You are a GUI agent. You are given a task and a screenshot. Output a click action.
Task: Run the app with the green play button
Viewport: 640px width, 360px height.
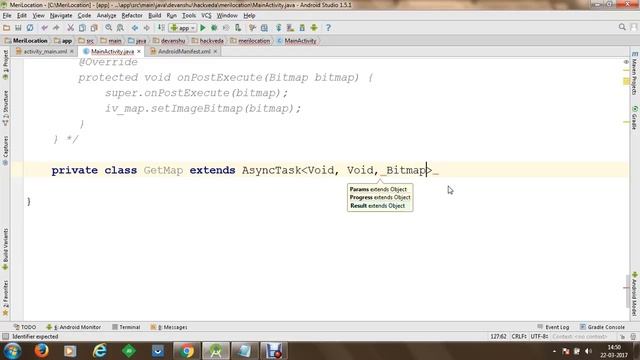[x=203, y=28]
